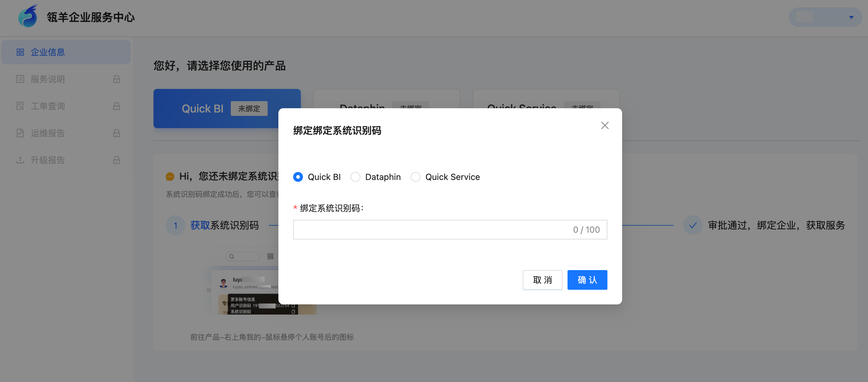Select the Dataphin radio option
Screen dimensions: 868x382
click(355, 177)
